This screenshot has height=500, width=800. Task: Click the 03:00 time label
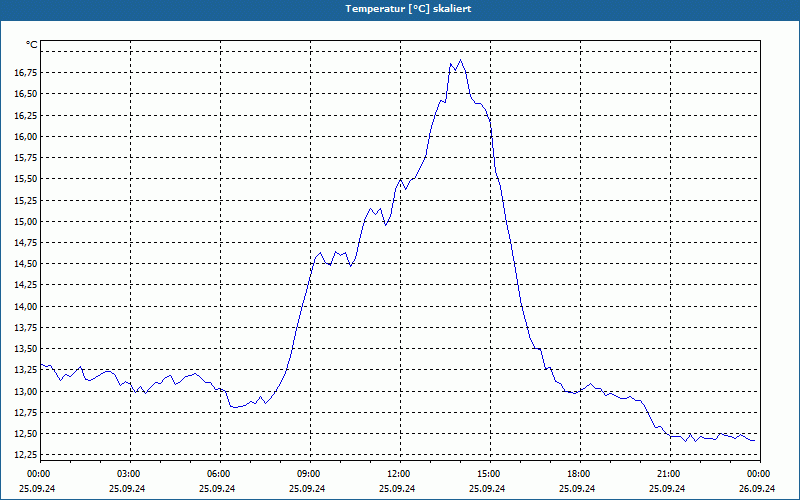(x=131, y=474)
